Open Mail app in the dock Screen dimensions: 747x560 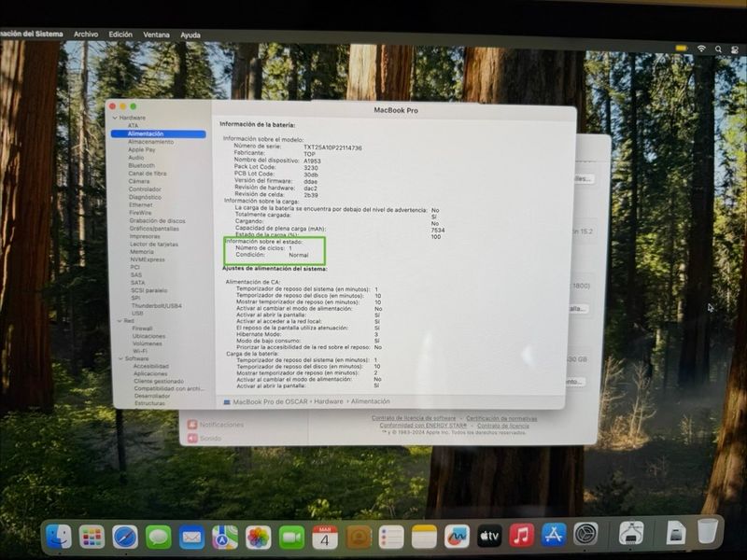[x=191, y=538]
